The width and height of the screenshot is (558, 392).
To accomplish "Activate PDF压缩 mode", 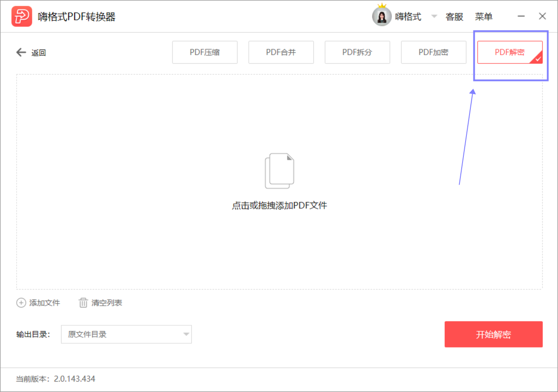I will pyautogui.click(x=204, y=52).
